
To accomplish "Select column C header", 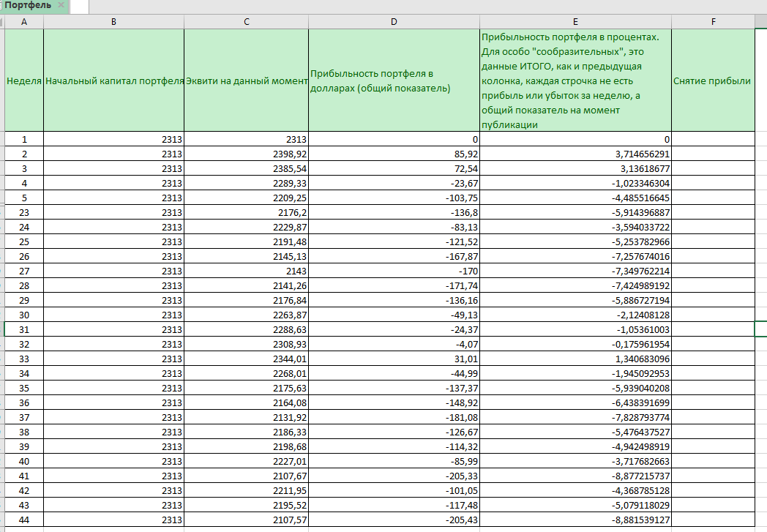I will click(x=247, y=22).
